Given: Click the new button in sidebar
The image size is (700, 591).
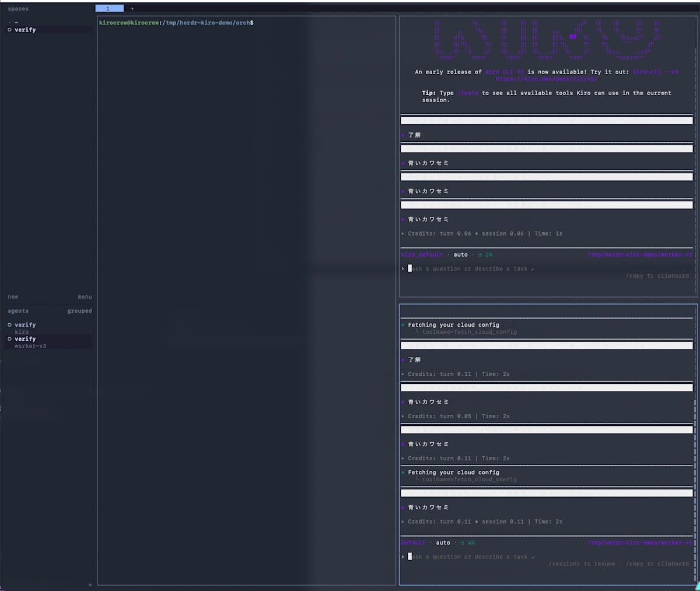Looking at the screenshot, I should (x=13, y=297).
